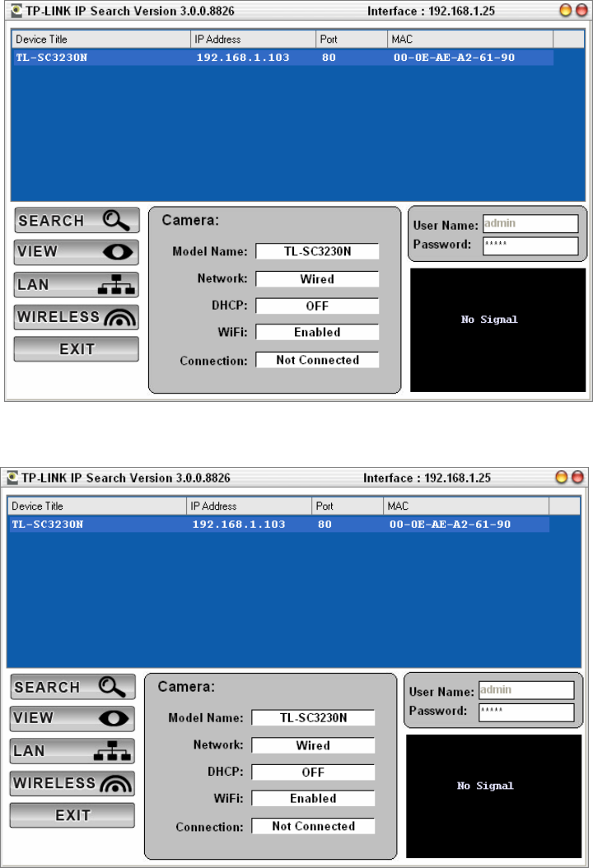Click DHCP OFF field in lower window
This screenshot has width=593, height=868.
click(314, 772)
